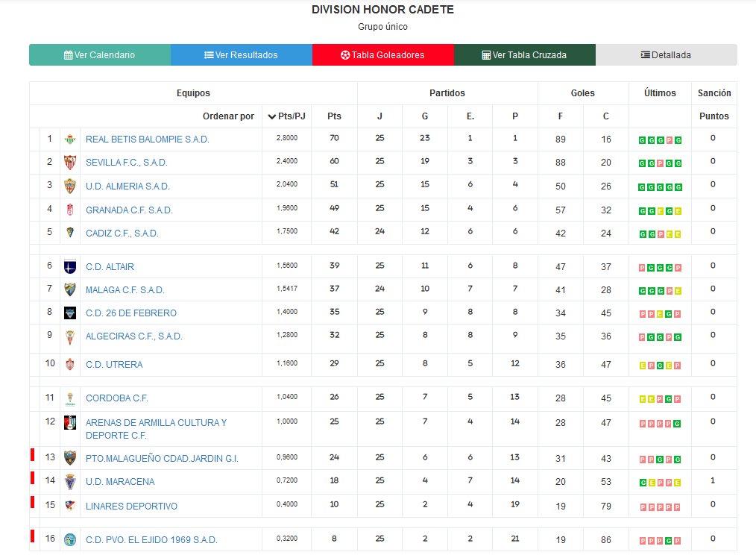Open C.D. ALTAIR team link
Viewport: 756px width, 558px height.
click(110, 267)
